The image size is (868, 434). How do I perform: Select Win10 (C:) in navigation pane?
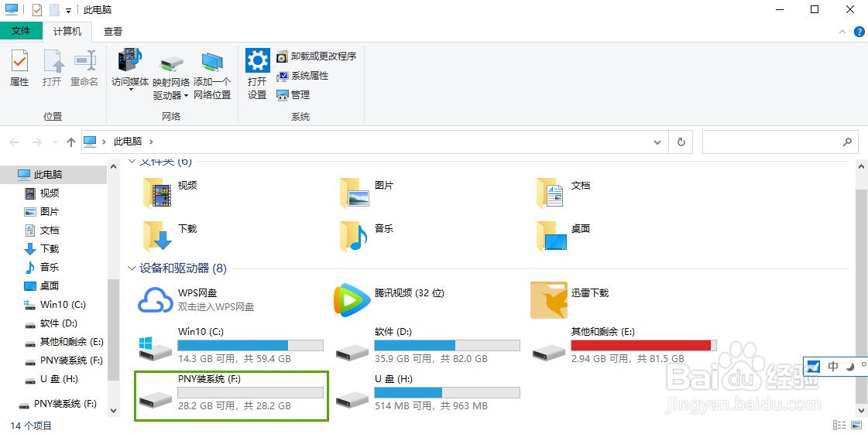pos(63,305)
